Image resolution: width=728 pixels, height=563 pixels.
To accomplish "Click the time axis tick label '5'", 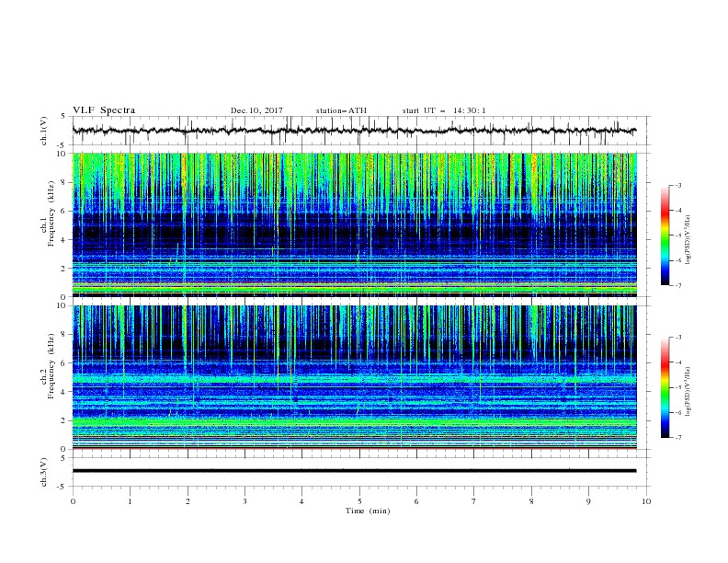I will pyautogui.click(x=359, y=501).
